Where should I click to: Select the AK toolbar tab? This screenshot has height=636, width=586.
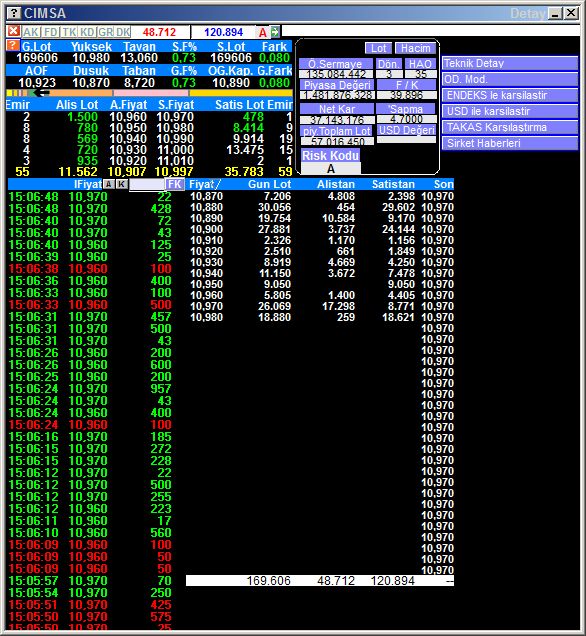point(30,32)
